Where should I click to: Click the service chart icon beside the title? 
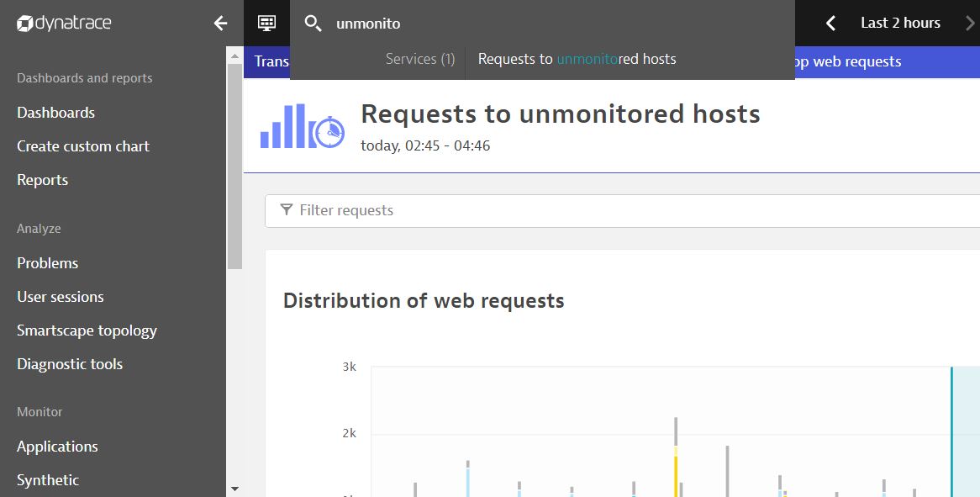click(303, 126)
